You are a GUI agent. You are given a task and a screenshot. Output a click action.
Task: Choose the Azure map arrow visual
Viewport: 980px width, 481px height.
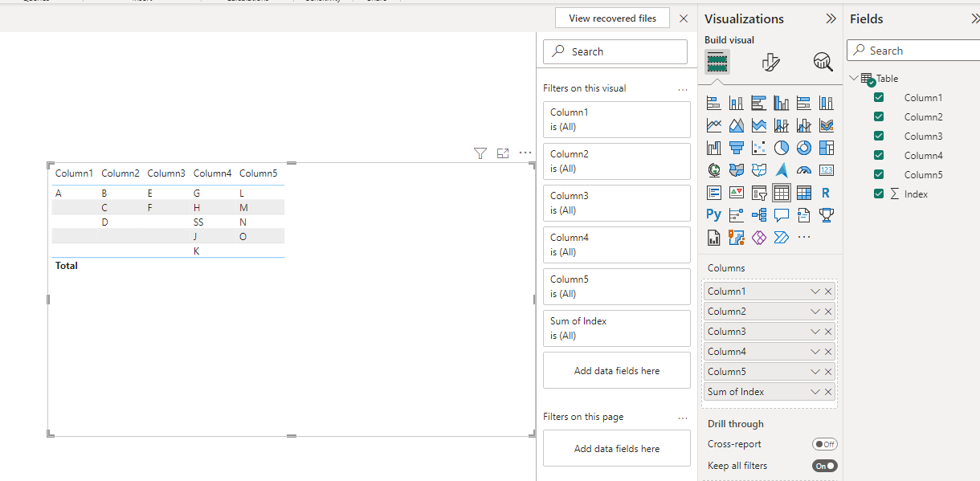782,170
